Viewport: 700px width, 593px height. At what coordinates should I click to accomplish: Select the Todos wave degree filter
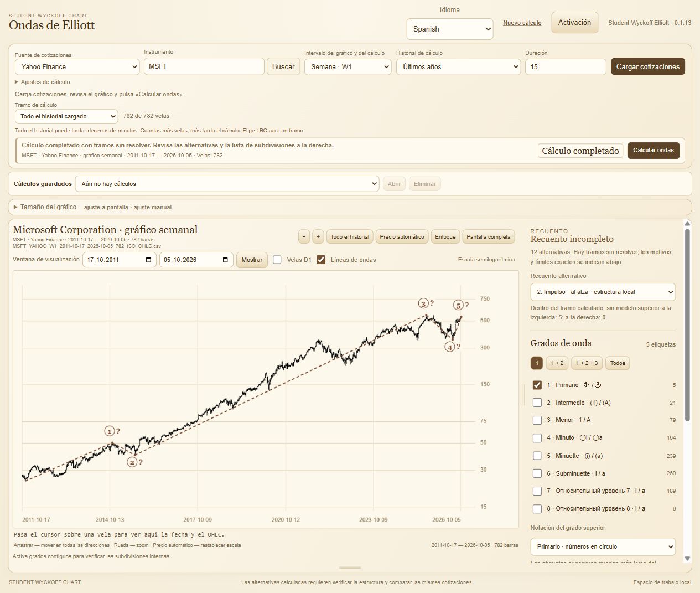(618, 363)
